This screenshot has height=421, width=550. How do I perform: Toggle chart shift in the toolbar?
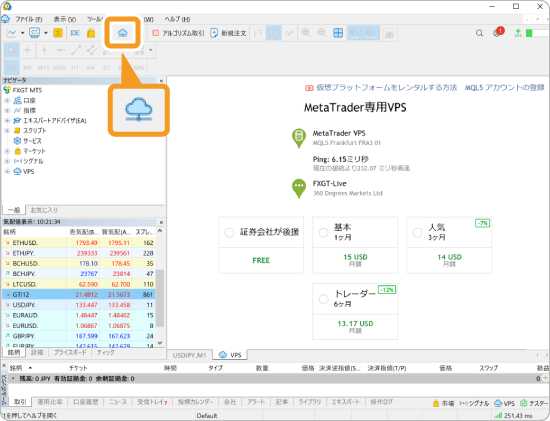371,33
